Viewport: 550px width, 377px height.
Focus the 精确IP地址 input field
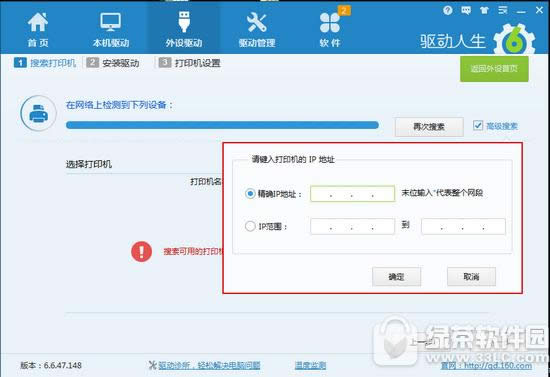pyautogui.click(x=353, y=194)
